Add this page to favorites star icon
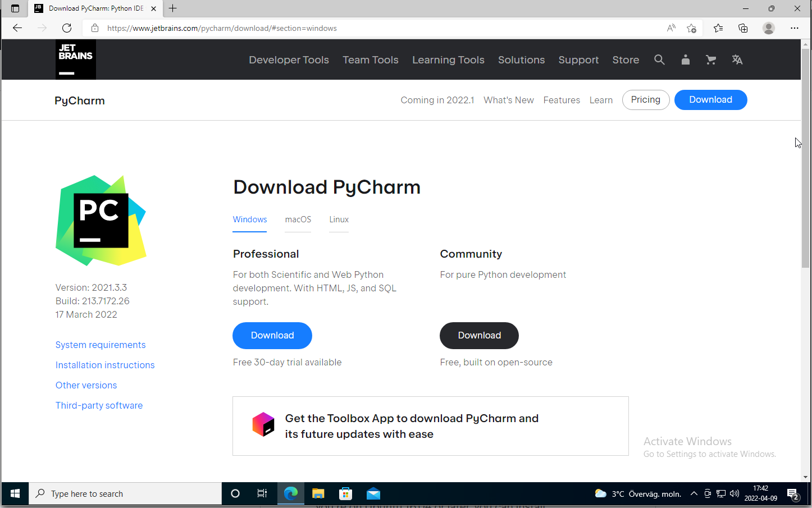The height and width of the screenshot is (508, 812). (x=692, y=28)
